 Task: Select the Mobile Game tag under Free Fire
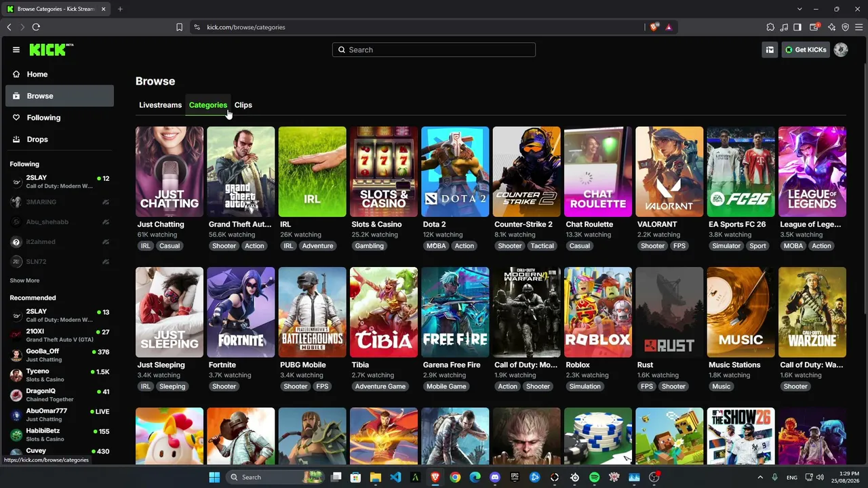coord(446,386)
